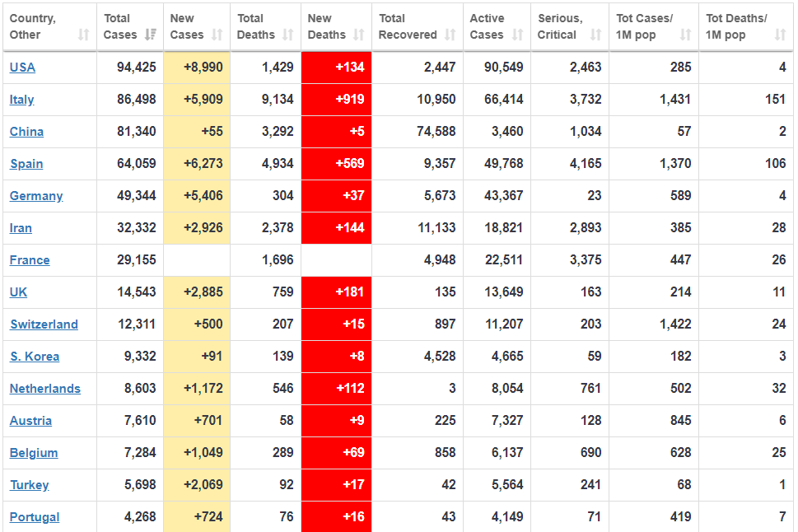The height and width of the screenshot is (532, 798).
Task: Click the New Cases sort icon
Action: (x=217, y=35)
